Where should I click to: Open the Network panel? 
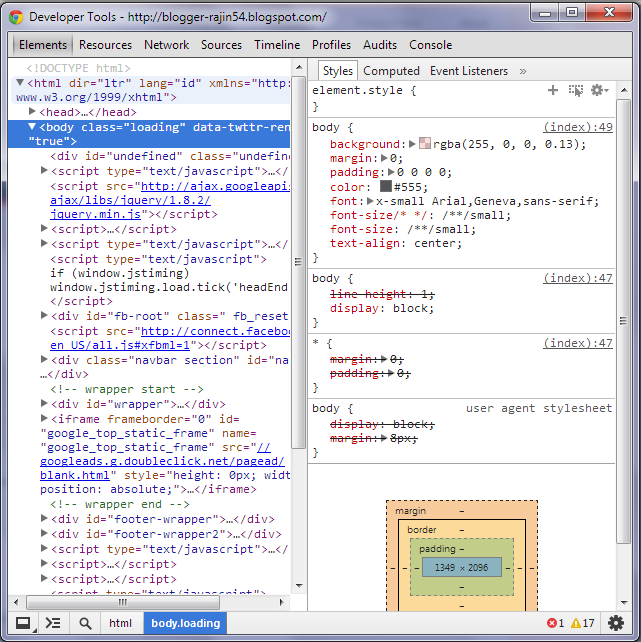coord(166,45)
